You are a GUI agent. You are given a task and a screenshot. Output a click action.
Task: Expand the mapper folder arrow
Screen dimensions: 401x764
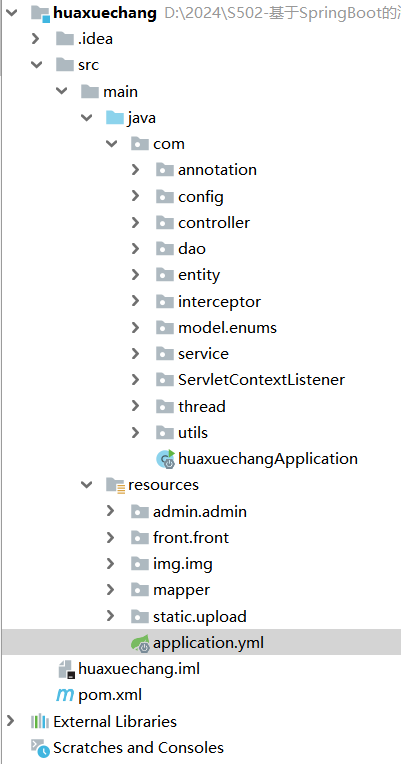click(111, 590)
